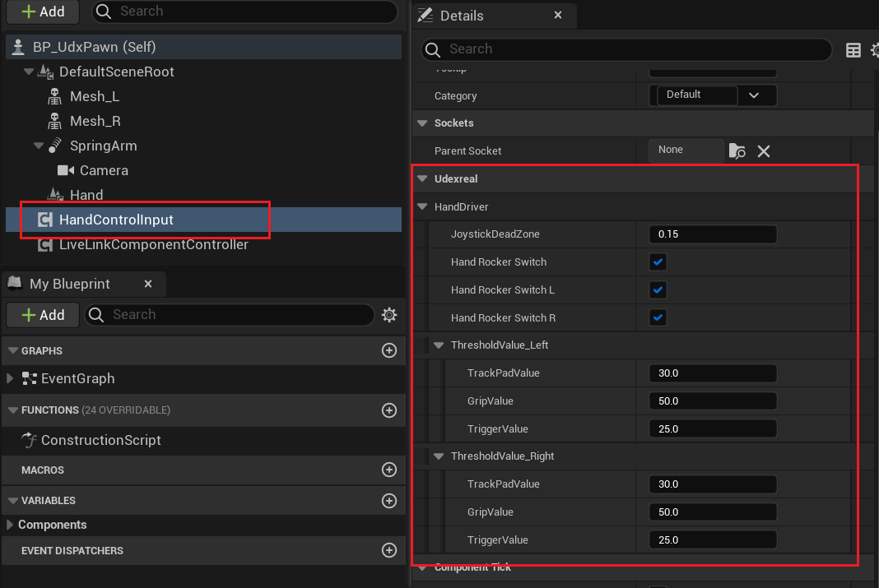879x588 pixels.
Task: Add a new graph with plus icon
Action: [x=389, y=350]
